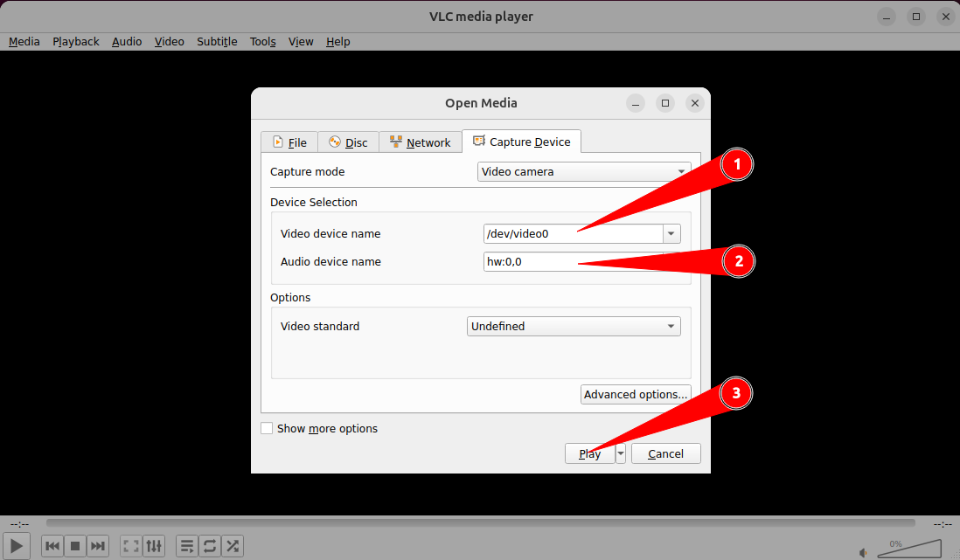960x560 pixels.
Task: Open the Subtitle menu
Action: [217, 42]
